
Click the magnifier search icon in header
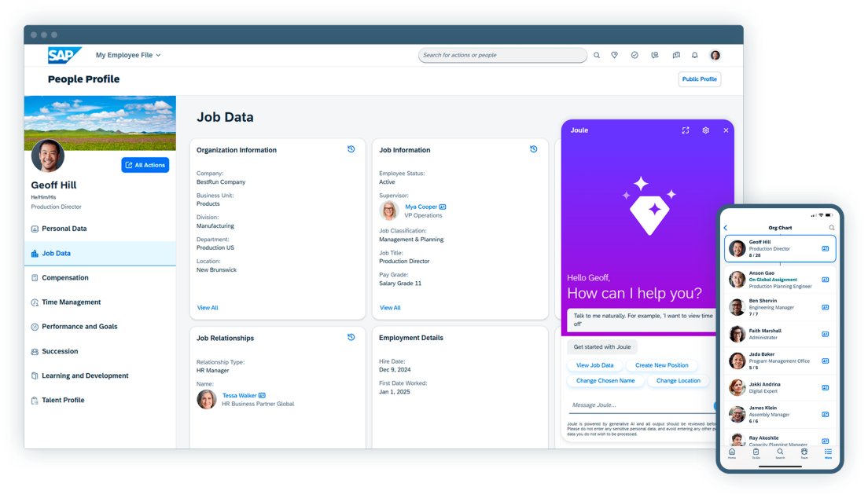597,55
